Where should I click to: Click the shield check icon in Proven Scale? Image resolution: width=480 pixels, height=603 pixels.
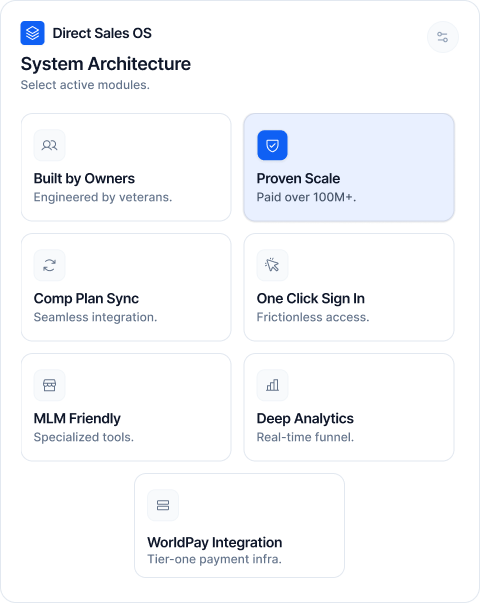(272, 145)
